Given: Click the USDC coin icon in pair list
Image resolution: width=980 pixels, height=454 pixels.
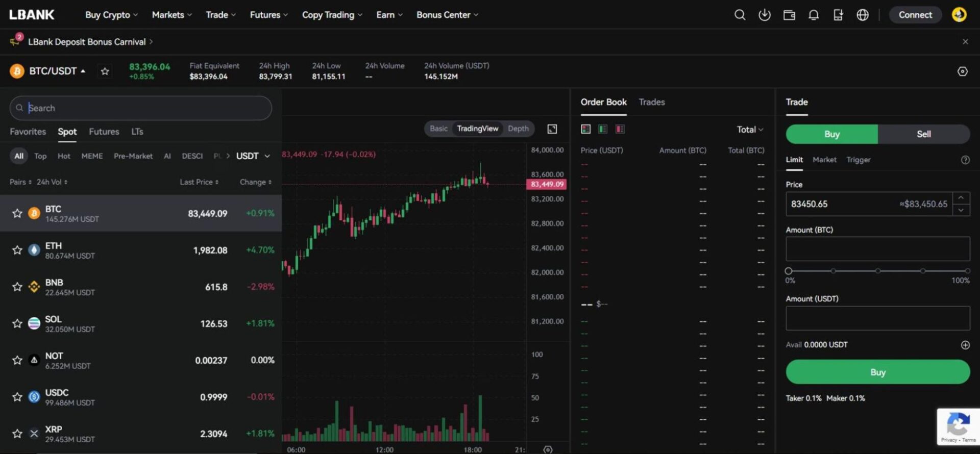Looking at the screenshot, I should pyautogui.click(x=34, y=397).
